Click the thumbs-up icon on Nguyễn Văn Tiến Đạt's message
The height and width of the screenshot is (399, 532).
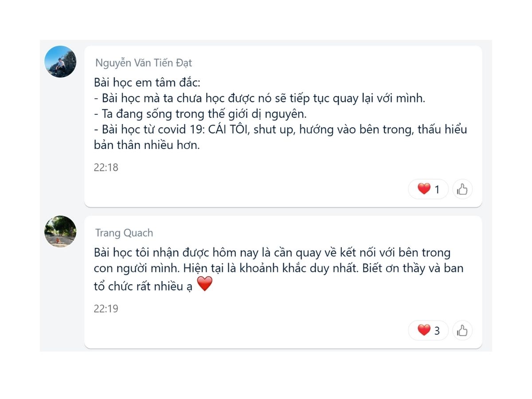coord(462,189)
